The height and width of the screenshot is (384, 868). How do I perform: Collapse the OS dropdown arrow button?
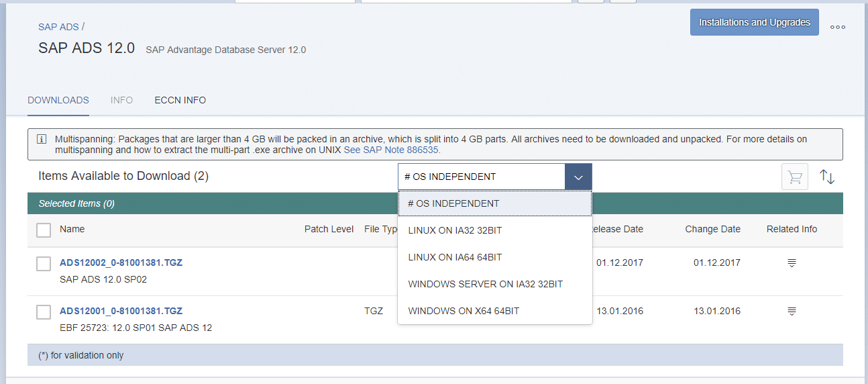click(578, 177)
